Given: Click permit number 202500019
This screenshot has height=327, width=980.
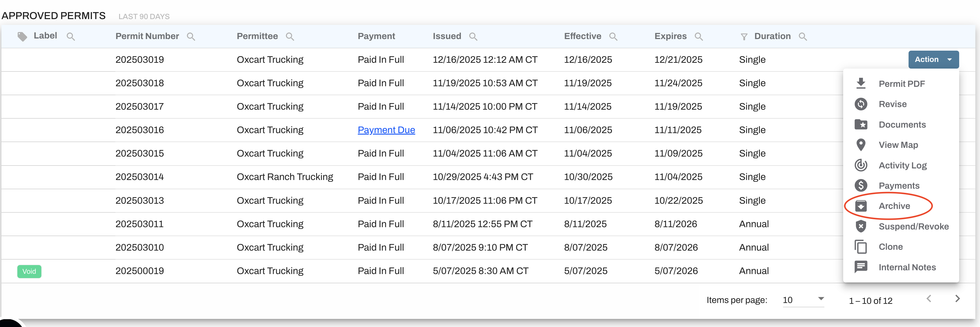Looking at the screenshot, I should click(140, 271).
